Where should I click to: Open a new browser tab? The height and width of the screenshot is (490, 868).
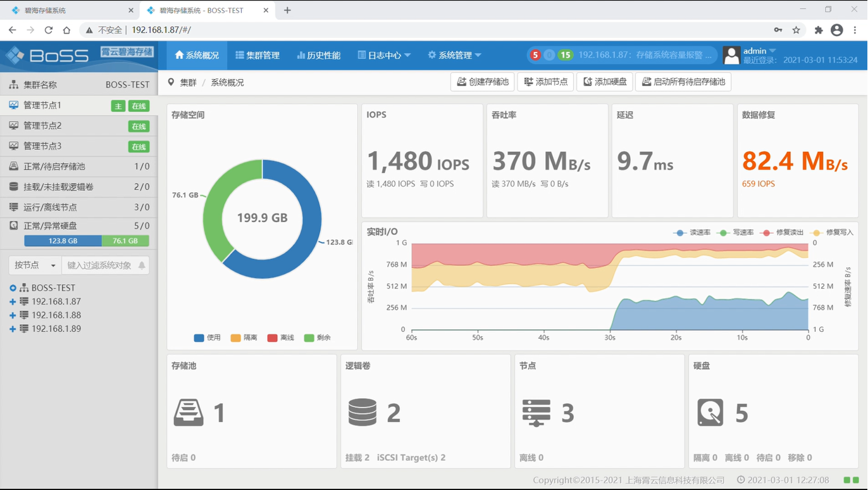point(287,10)
